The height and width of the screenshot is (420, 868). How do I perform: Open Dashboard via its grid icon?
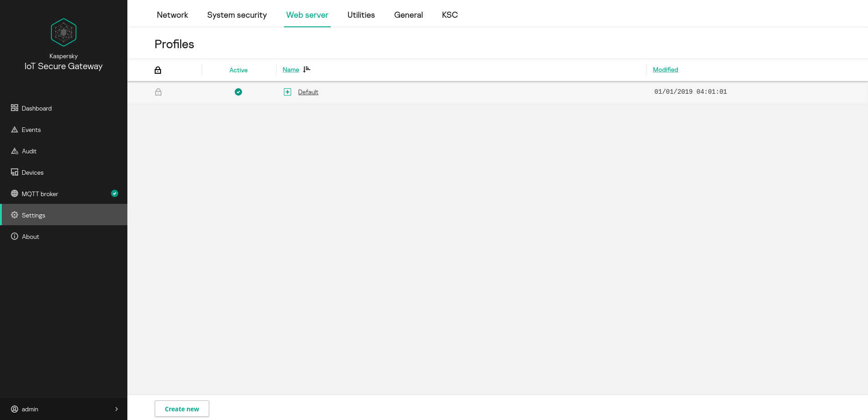coord(15,108)
